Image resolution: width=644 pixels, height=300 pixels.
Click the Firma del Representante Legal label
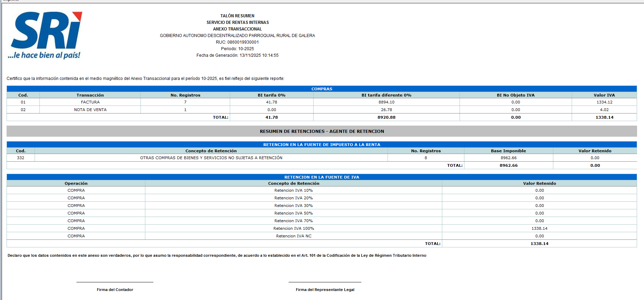(x=325, y=290)
